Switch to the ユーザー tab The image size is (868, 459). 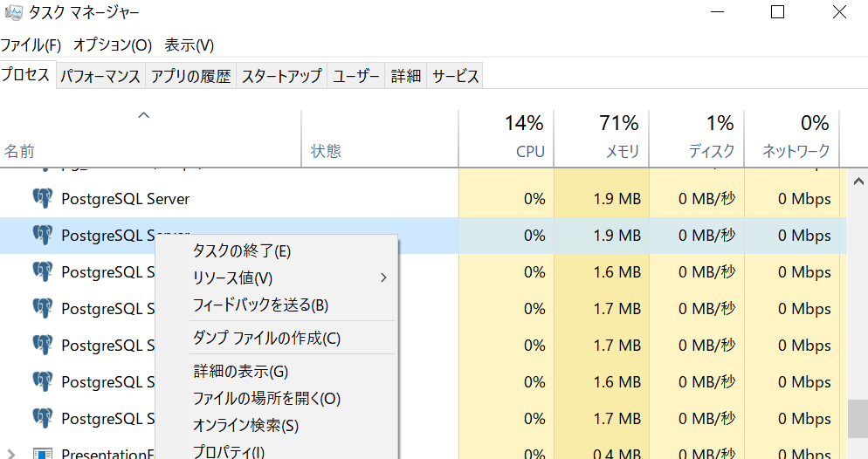(x=356, y=76)
